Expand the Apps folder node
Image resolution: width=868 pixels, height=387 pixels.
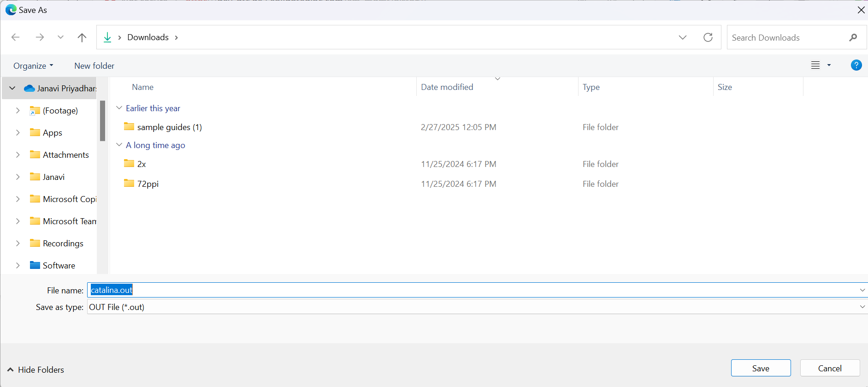click(18, 133)
